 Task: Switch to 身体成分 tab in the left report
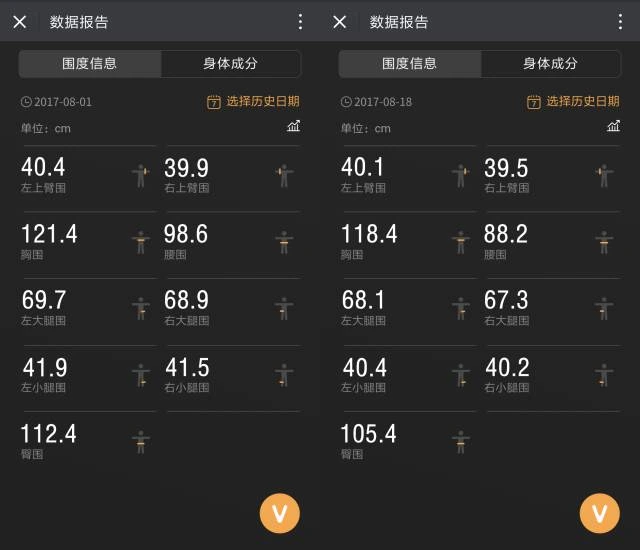(x=230, y=63)
